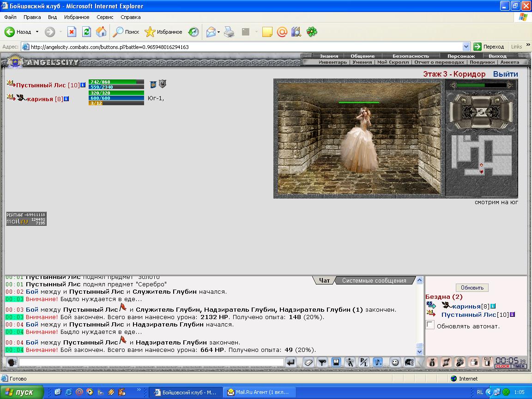Click the Выйти link to leave the dungeon

506,74
